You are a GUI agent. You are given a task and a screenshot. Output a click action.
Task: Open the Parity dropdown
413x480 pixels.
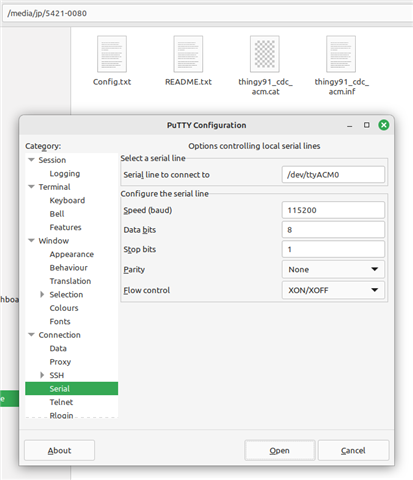tap(333, 269)
